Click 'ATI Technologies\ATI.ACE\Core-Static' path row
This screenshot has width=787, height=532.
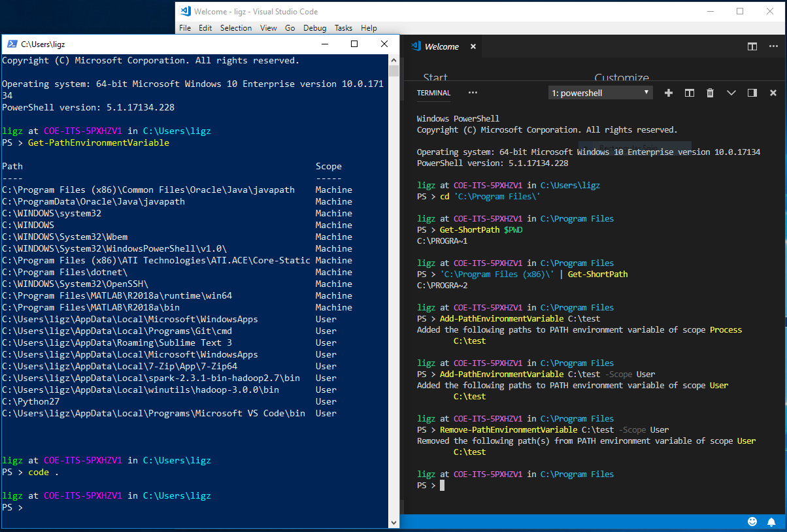[x=156, y=260]
